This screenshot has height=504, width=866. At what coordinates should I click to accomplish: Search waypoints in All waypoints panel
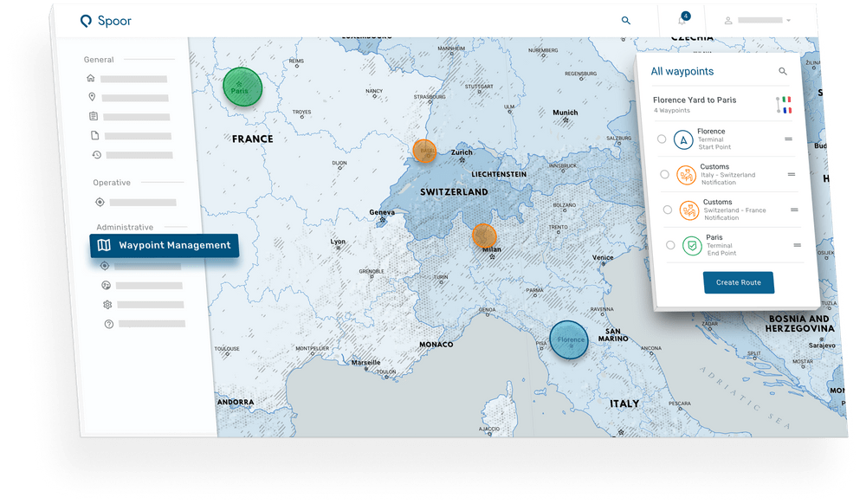click(783, 71)
